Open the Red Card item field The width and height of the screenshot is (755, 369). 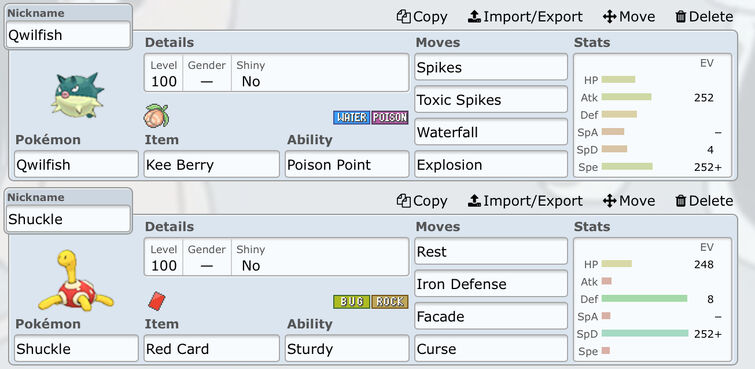pyautogui.click(x=211, y=349)
